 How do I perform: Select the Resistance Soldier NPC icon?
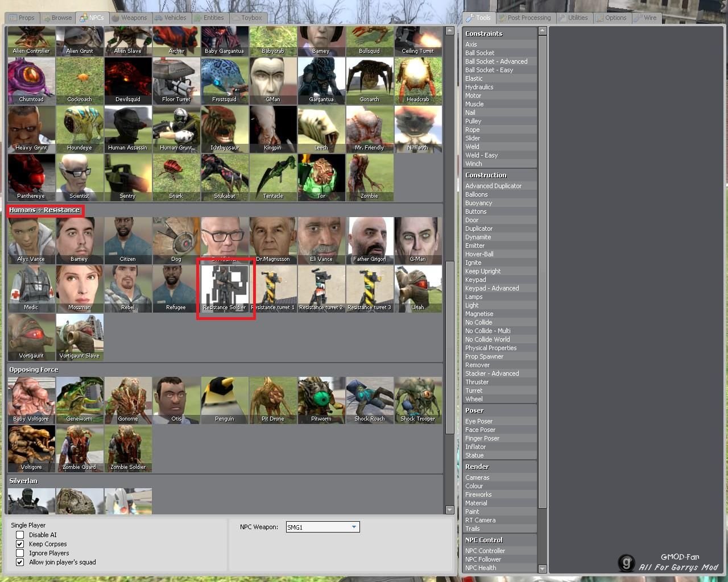pos(225,289)
